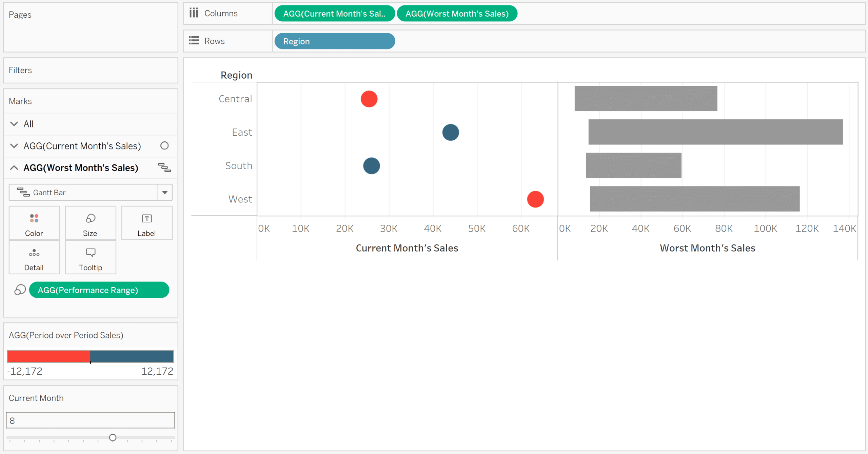This screenshot has width=868, height=454.
Task: Click the Current Month parameter title
Action: point(36,398)
